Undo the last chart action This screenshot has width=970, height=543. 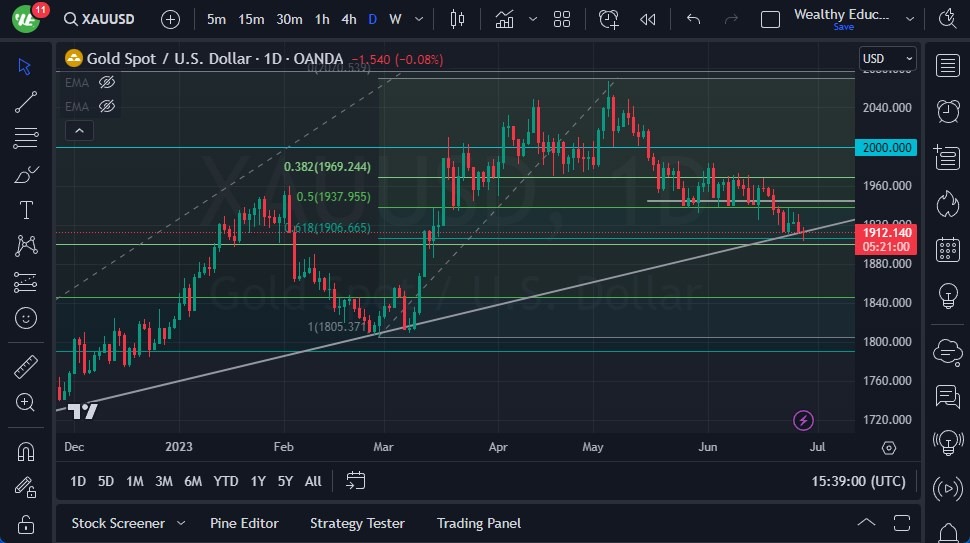[693, 19]
